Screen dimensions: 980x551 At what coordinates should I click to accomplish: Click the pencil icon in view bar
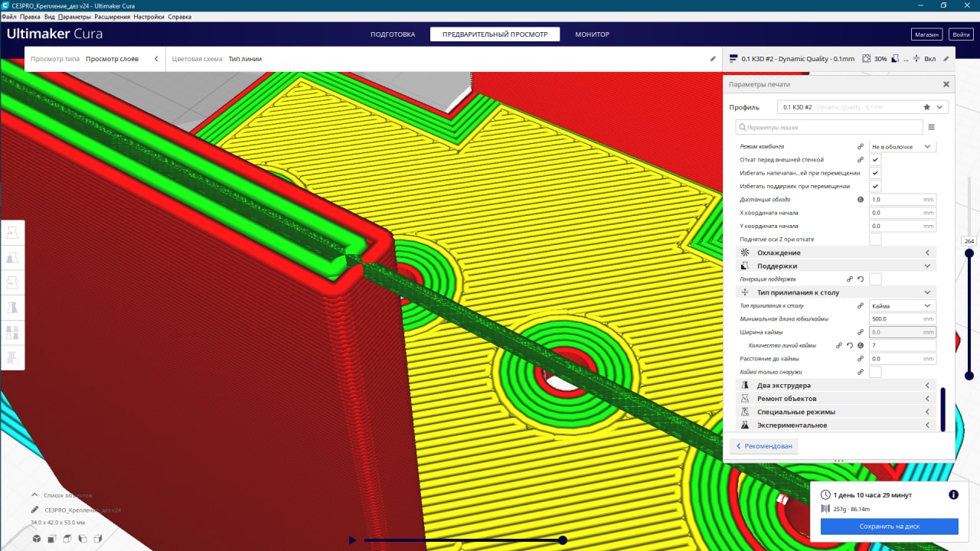pyautogui.click(x=713, y=58)
